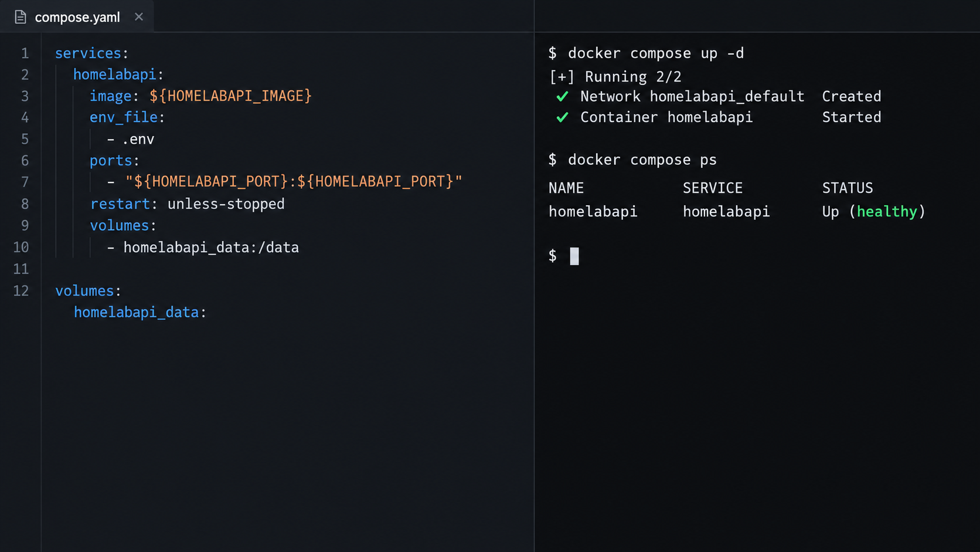Click the ${HOMELABAPI_IMAGE} variable
The height and width of the screenshot is (552, 980).
click(230, 96)
